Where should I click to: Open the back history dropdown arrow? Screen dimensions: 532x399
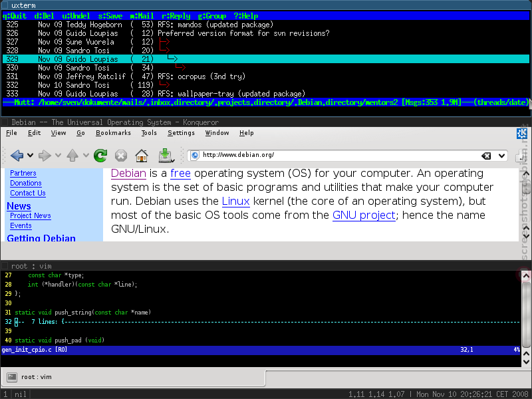click(x=30, y=156)
